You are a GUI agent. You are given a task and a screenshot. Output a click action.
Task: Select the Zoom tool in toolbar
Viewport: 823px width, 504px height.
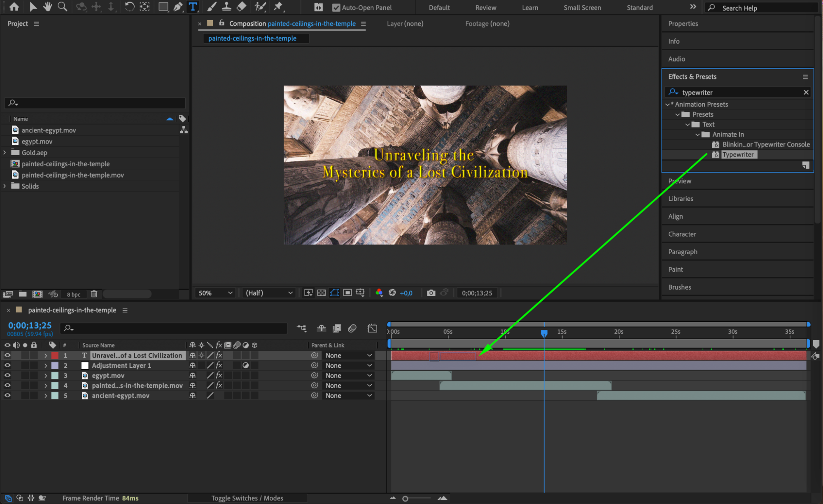coord(62,7)
